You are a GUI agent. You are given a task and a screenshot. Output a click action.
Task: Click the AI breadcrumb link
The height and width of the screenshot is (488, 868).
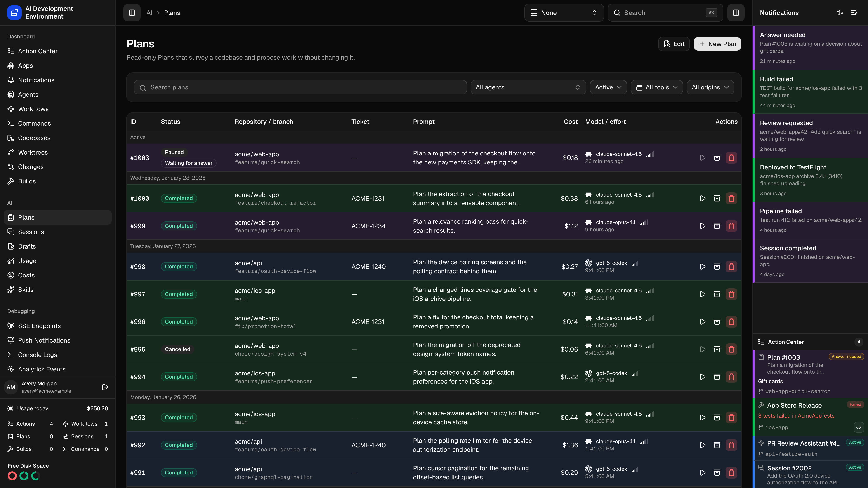tap(149, 13)
